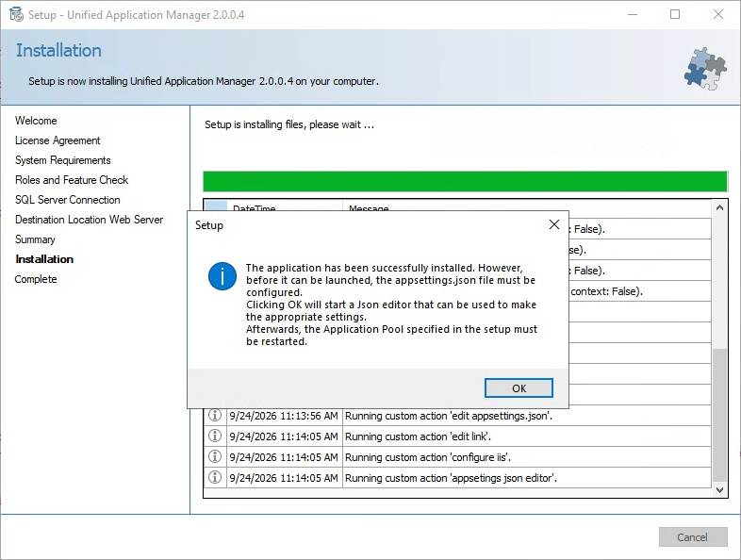Image resolution: width=741 pixels, height=560 pixels.
Task: Click the green installation progress bar
Action: pos(465,181)
